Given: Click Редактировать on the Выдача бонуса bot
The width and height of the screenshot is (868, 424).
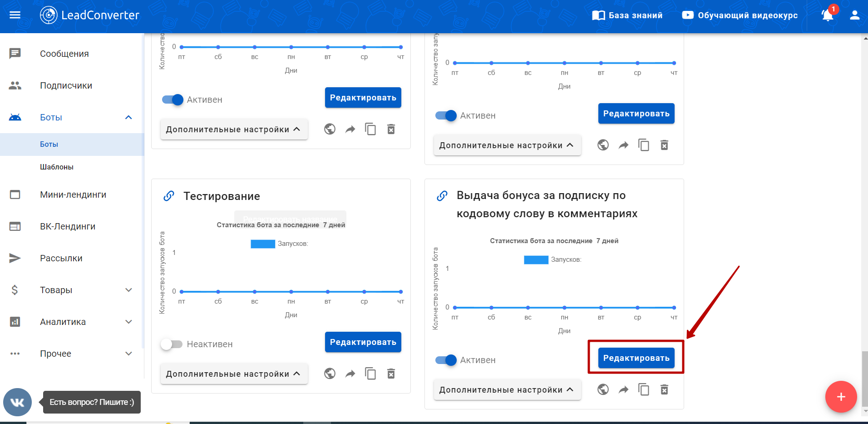Looking at the screenshot, I should 636,358.
